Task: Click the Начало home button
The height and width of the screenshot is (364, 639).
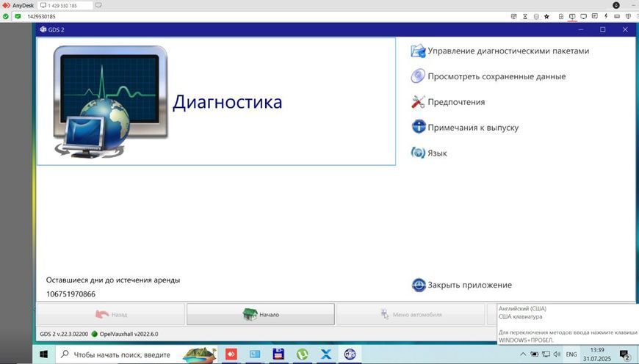Action: pos(261,314)
